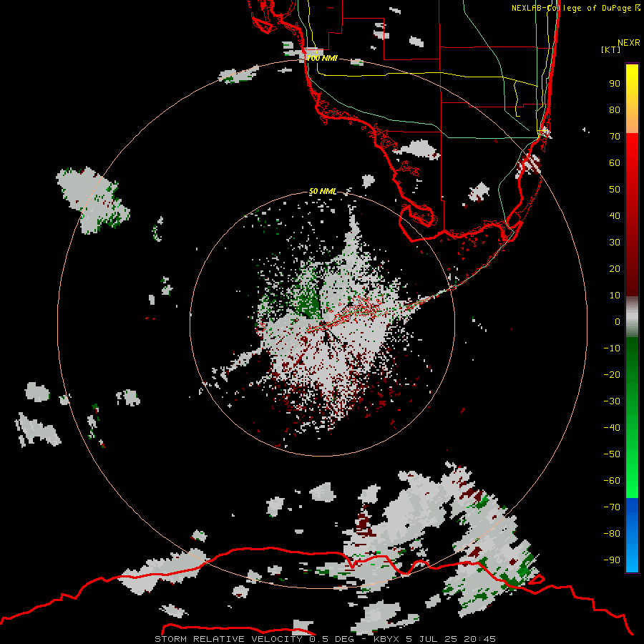Screen dimensions: 644x644
Task: Click the KBYX station identifier in the caption
Action: click(x=386, y=639)
